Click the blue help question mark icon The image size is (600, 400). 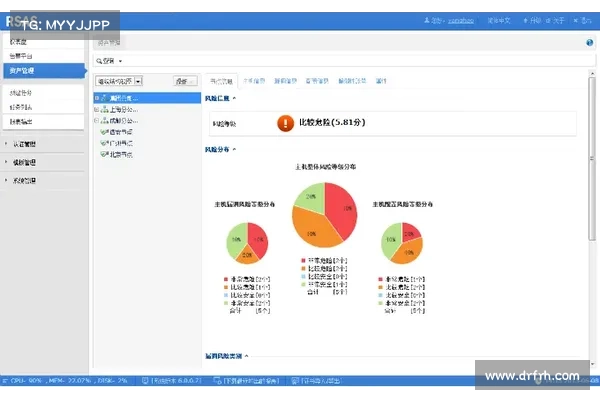tap(590, 43)
